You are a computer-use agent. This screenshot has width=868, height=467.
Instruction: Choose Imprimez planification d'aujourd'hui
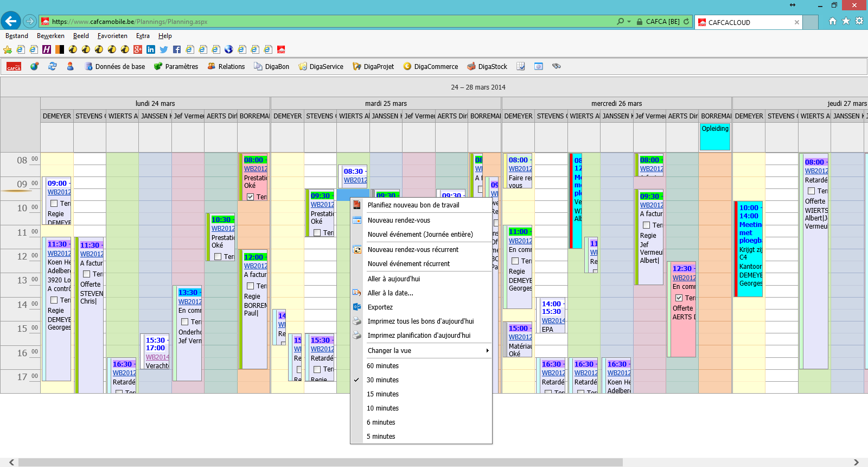[421, 336]
